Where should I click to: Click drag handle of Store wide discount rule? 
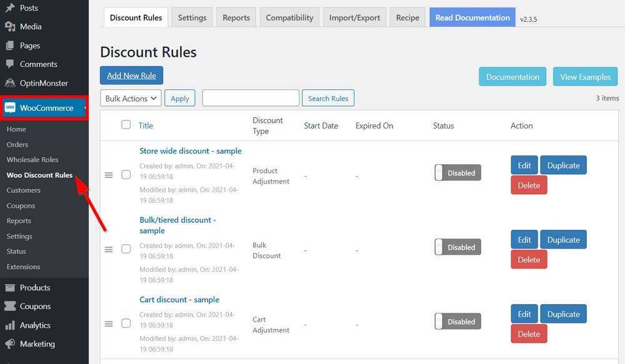click(x=109, y=175)
